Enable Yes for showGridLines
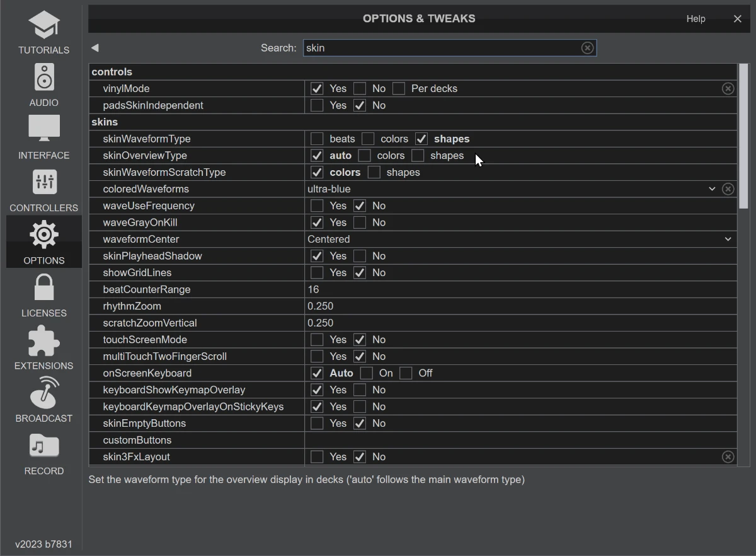This screenshot has width=756, height=556. point(317,273)
